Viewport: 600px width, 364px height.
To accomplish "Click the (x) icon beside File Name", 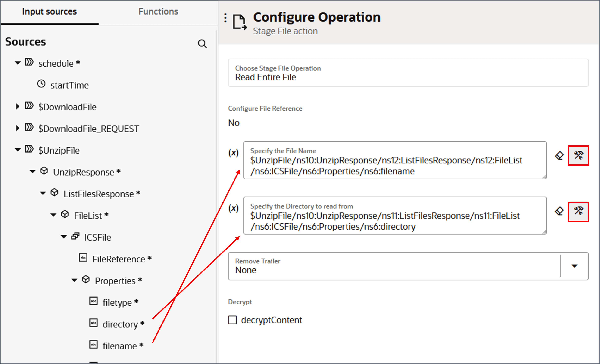I will click(x=233, y=153).
